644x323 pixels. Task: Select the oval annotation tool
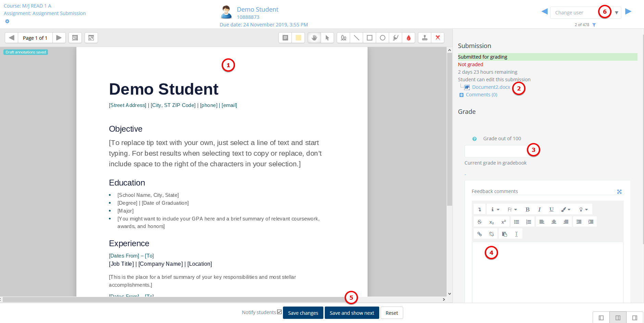pos(383,38)
